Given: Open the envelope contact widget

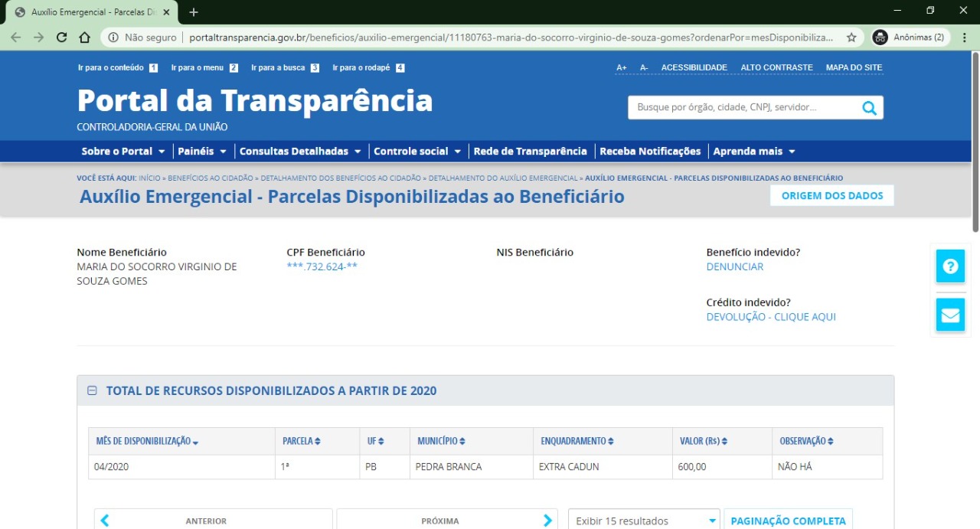Looking at the screenshot, I should pos(950,315).
